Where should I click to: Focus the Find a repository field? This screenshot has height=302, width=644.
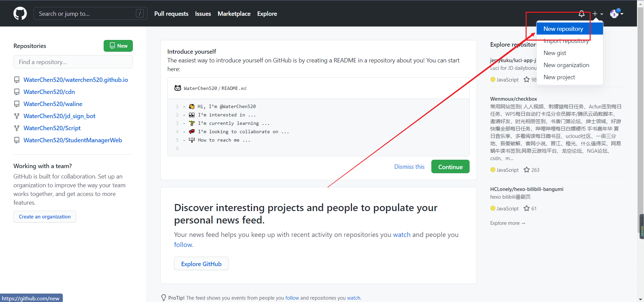point(73,62)
